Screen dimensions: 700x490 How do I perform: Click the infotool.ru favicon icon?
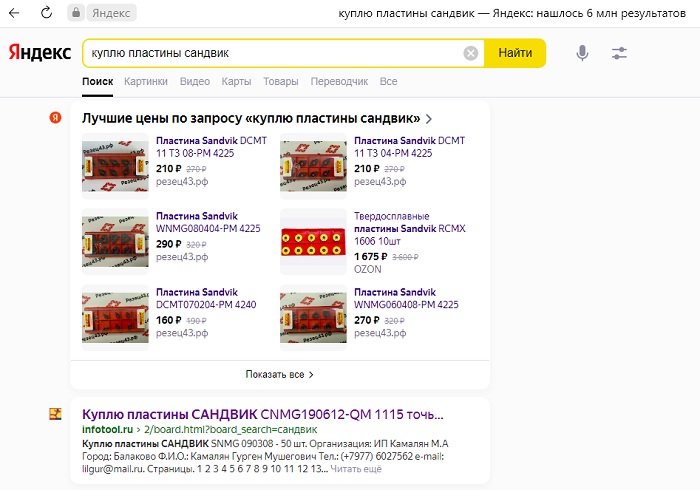click(55, 414)
